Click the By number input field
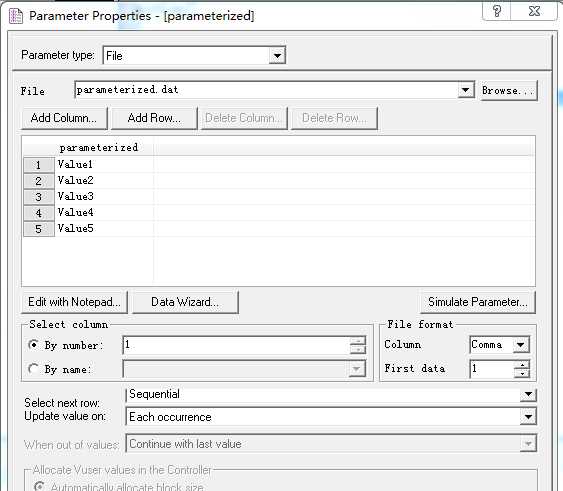Image resolution: width=563 pixels, height=491 pixels. point(236,345)
